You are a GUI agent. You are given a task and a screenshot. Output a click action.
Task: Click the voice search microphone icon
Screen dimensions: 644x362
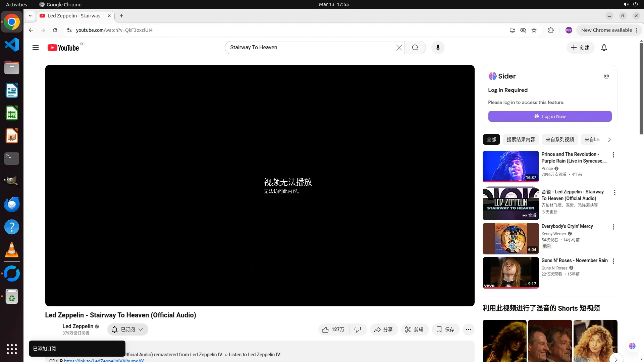coord(438,48)
